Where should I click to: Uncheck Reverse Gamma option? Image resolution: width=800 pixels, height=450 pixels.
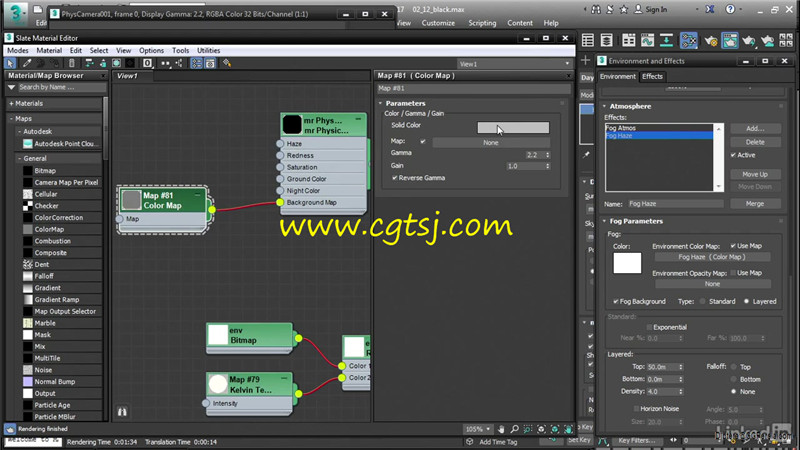coord(394,178)
